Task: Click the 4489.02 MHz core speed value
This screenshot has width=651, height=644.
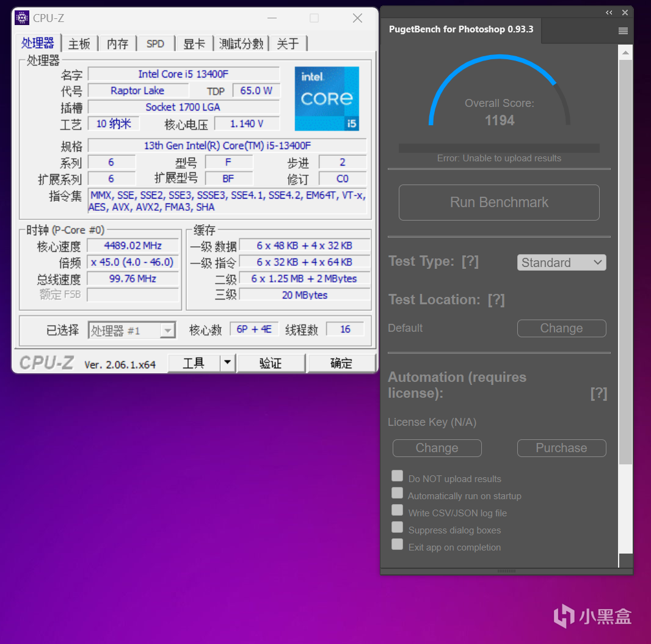Action: tap(133, 246)
